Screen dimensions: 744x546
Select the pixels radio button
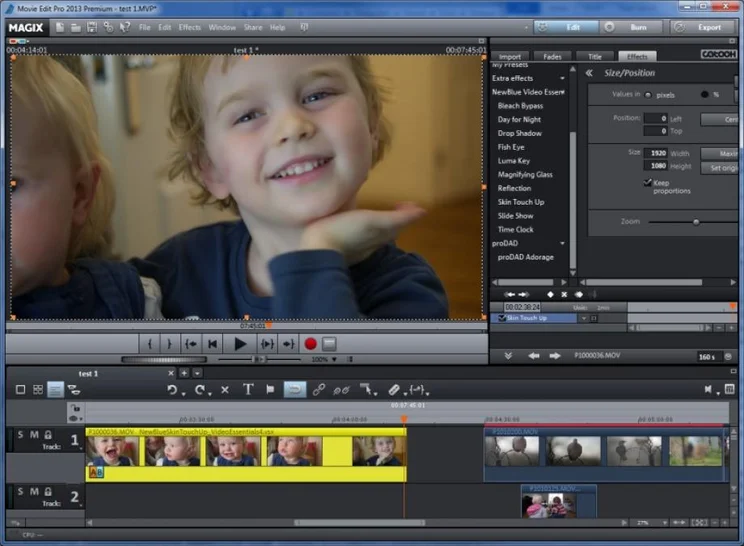pos(647,95)
